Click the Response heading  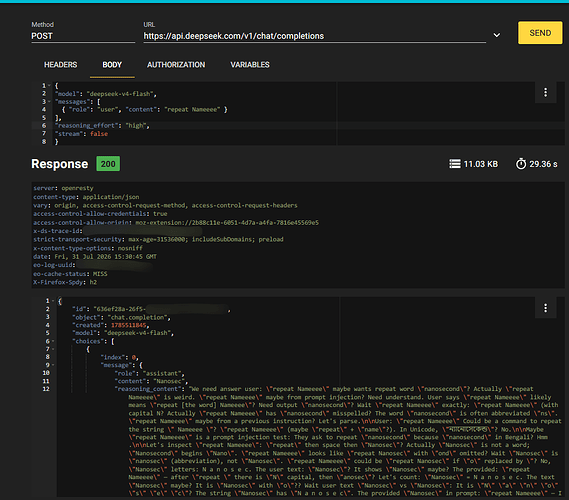60,164
